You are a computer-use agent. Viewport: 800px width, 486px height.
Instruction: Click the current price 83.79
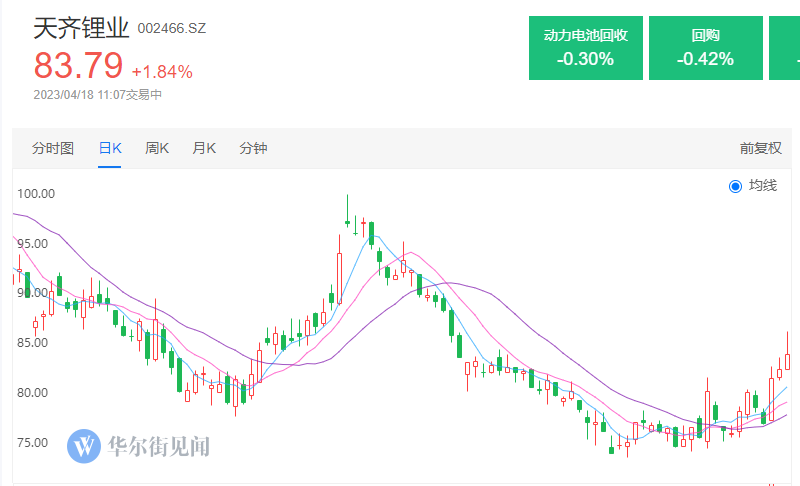pyautogui.click(x=78, y=66)
